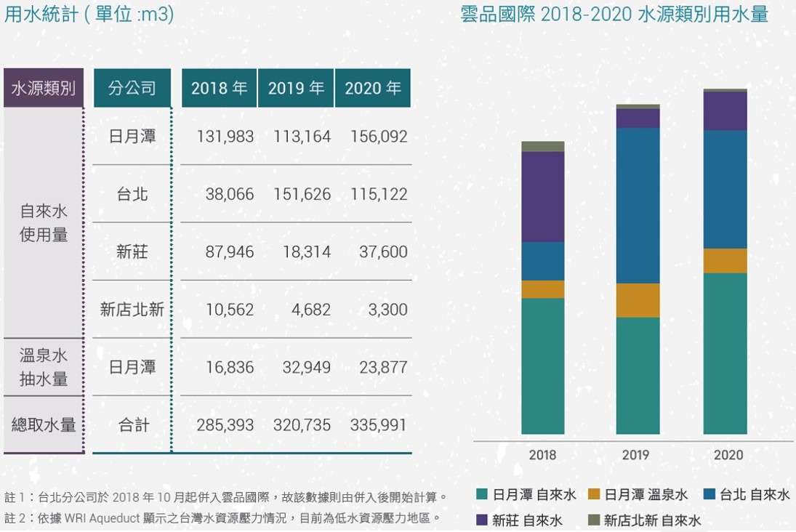Viewport: 796px width, 532px height.
Task: Click the teal segment of the 2018 bar
Action: point(543,366)
